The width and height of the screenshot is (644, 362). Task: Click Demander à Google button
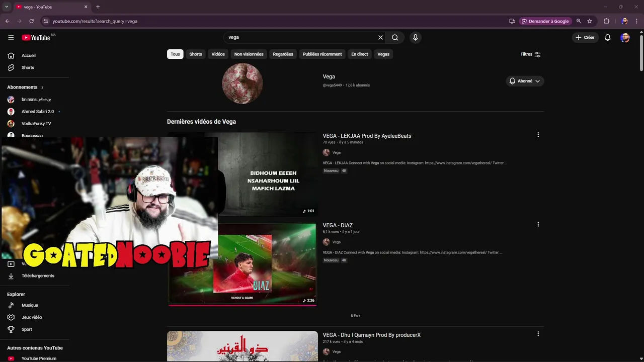tap(545, 21)
